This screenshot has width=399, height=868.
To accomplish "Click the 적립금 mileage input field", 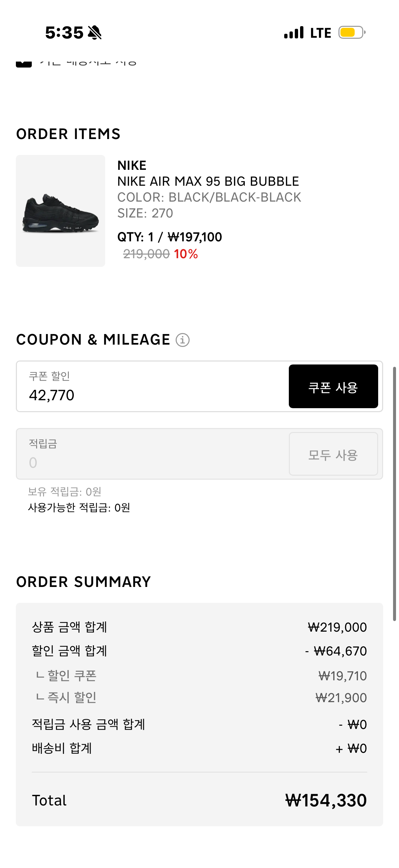I will click(x=152, y=454).
